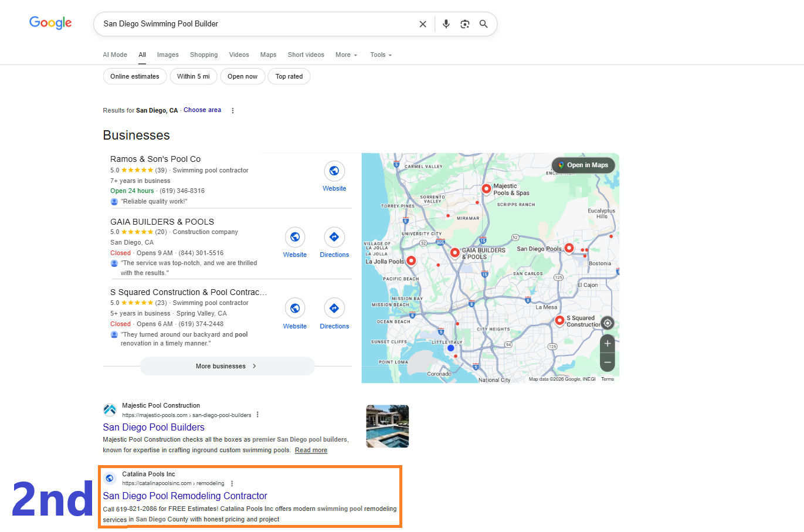Click the Google logo

click(50, 23)
